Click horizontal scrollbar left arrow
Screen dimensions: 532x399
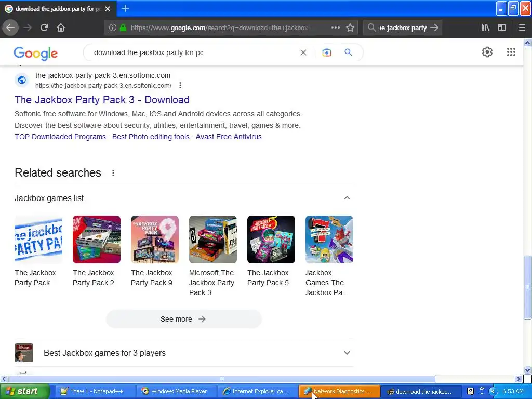(x=4, y=379)
